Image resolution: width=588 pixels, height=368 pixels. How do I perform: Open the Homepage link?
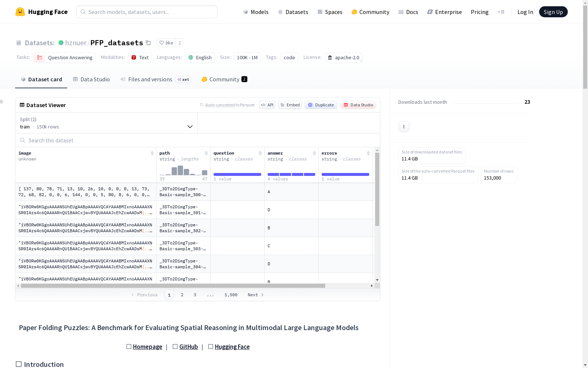147,347
